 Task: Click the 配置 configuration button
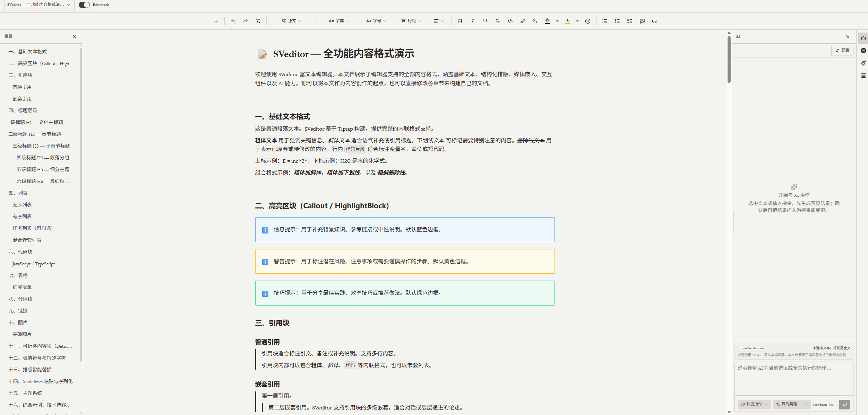[x=842, y=51]
